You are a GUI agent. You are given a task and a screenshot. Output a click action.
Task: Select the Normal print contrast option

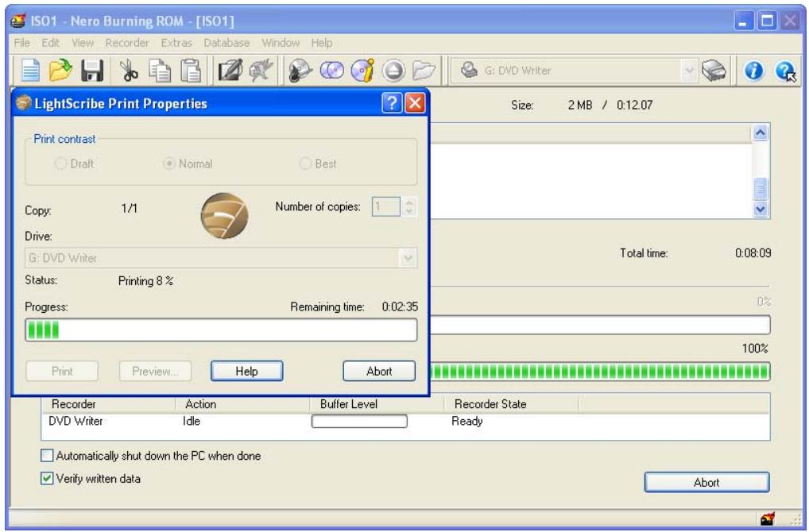188,164
